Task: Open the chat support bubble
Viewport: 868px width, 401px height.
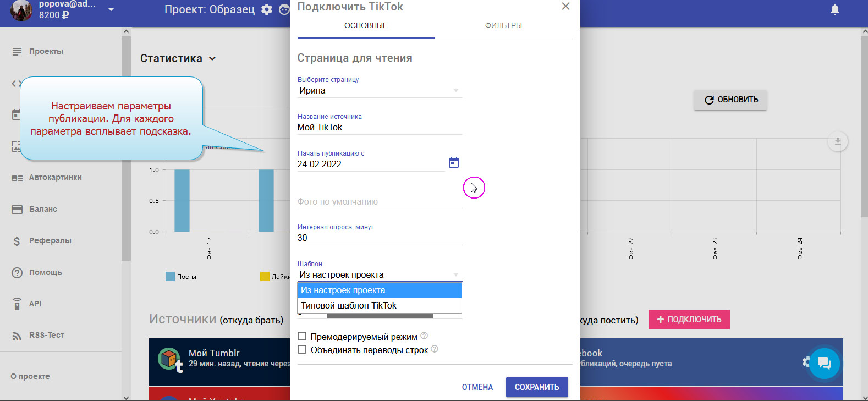Action: [824, 363]
